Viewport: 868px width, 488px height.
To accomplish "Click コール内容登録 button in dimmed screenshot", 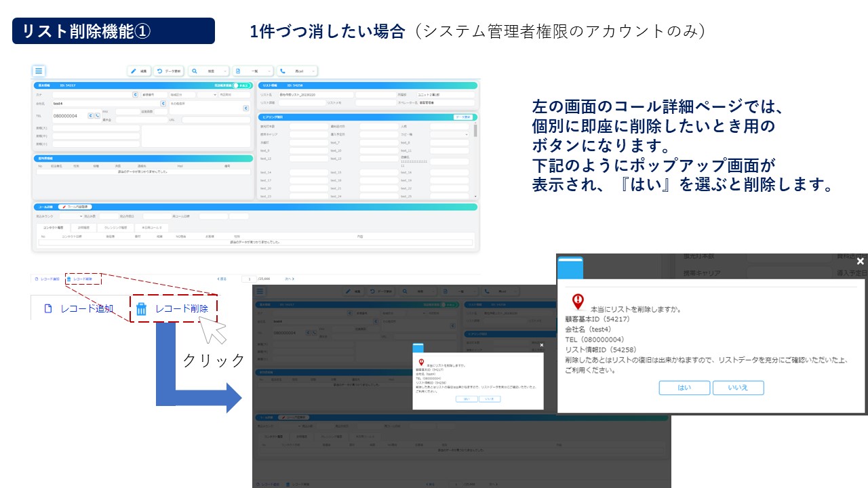I will pyautogui.click(x=294, y=417).
